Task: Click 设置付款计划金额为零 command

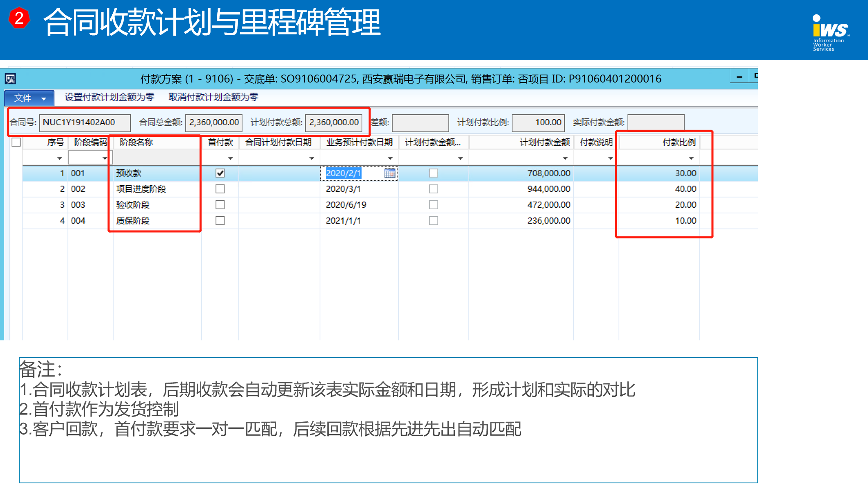Action: pos(109,97)
